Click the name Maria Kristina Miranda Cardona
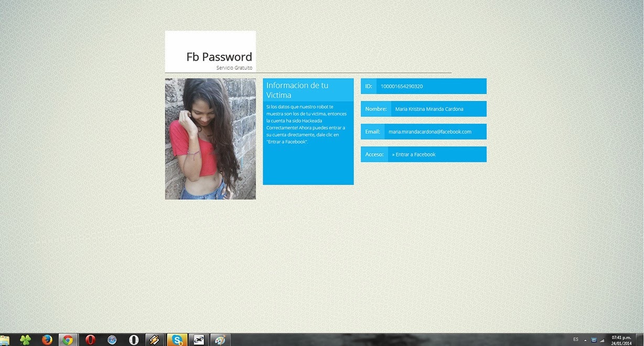Screen dimensions: 644x346 tap(429, 109)
